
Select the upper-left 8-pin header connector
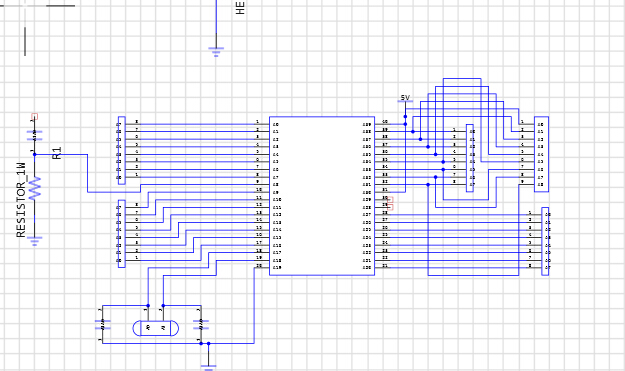click(x=122, y=151)
